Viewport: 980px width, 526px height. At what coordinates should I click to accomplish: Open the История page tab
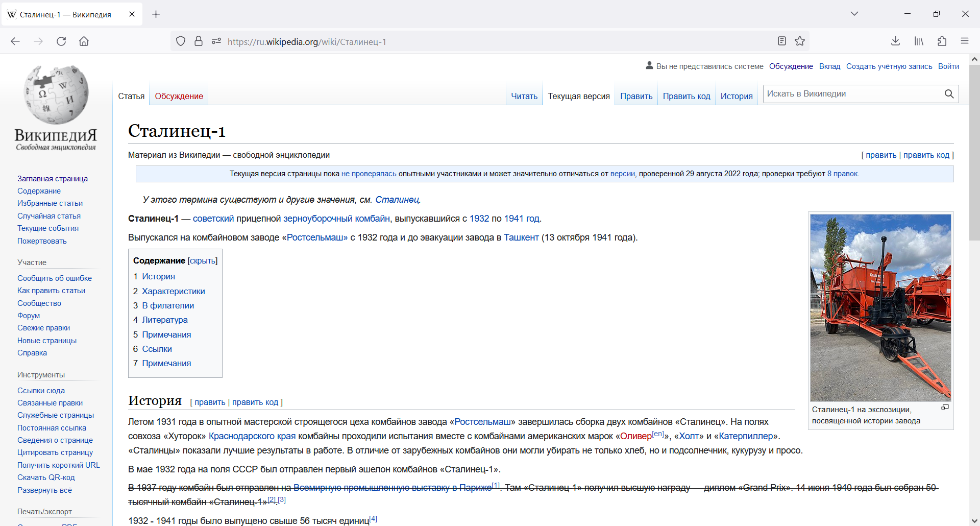coord(736,96)
